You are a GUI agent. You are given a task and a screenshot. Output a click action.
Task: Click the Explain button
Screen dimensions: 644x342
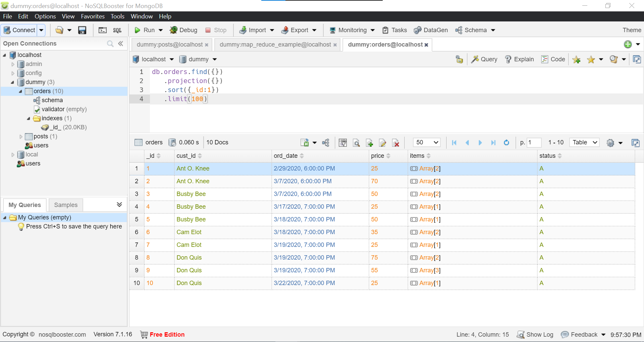click(519, 59)
